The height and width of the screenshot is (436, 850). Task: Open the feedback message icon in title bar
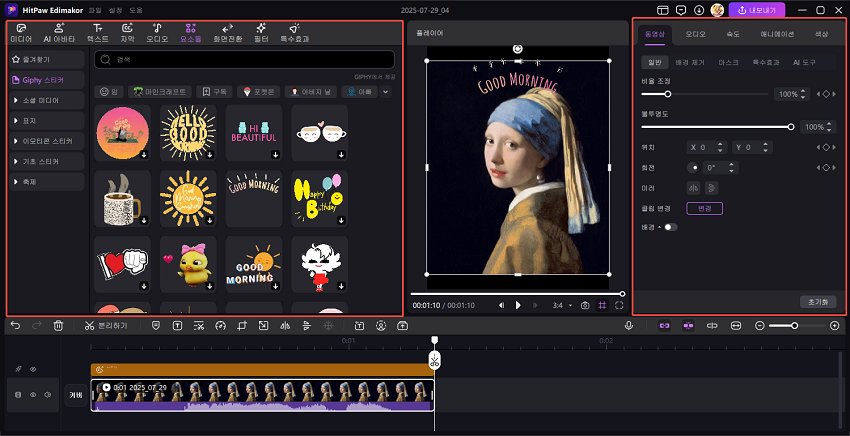(681, 10)
